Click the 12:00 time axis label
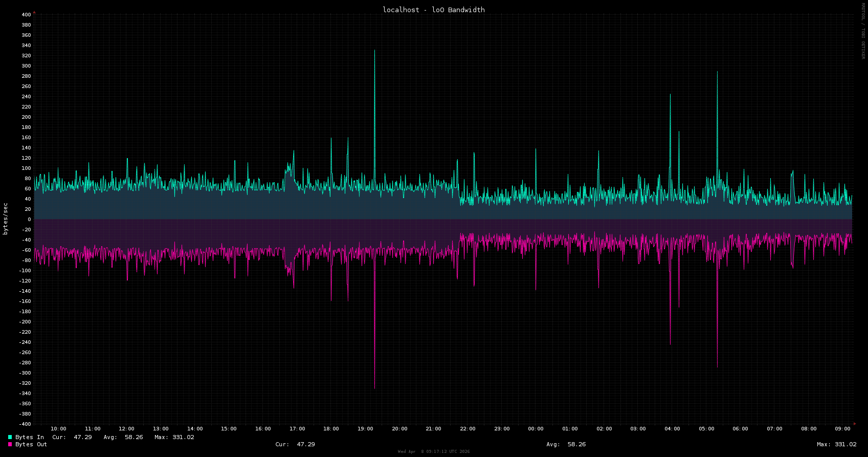868x457 pixels. click(126, 429)
